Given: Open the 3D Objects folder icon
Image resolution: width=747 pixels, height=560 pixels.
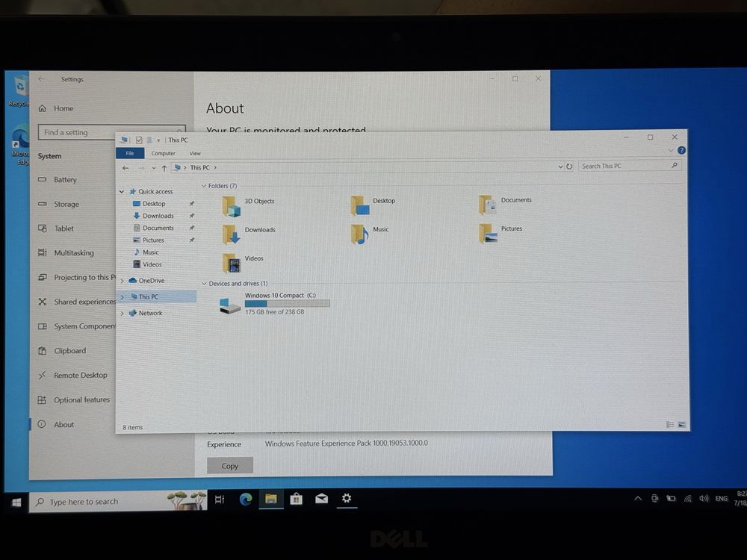Looking at the screenshot, I should pyautogui.click(x=232, y=206).
